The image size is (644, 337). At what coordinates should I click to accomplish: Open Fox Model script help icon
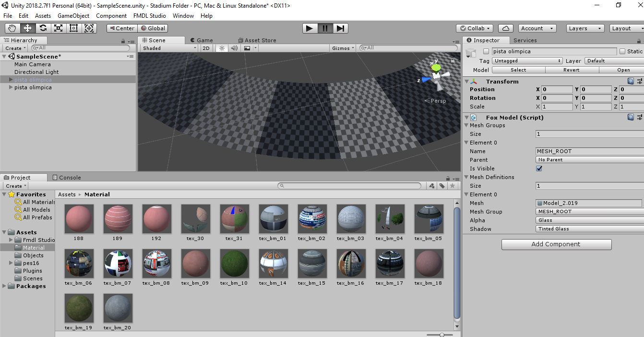click(631, 117)
